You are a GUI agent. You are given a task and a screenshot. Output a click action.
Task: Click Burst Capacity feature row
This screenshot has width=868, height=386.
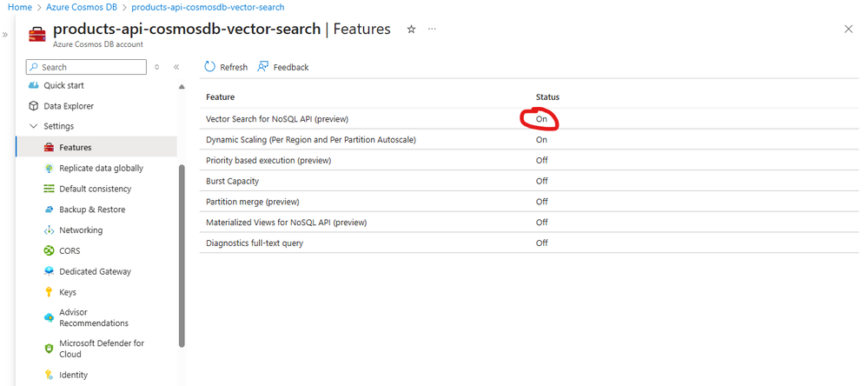tap(530, 181)
